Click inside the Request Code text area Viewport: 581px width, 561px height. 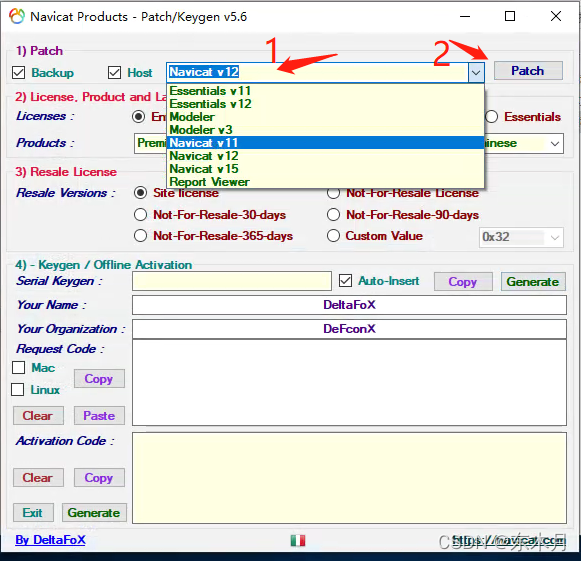pyautogui.click(x=349, y=383)
